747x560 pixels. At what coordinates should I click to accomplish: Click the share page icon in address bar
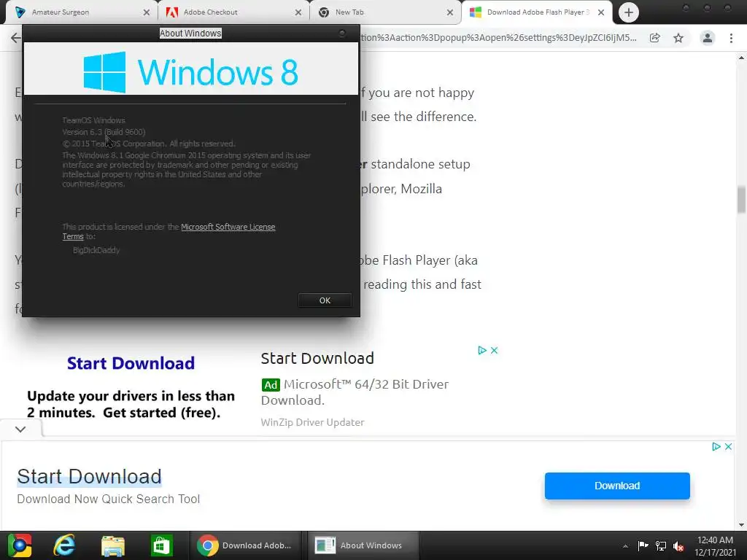[x=655, y=38]
